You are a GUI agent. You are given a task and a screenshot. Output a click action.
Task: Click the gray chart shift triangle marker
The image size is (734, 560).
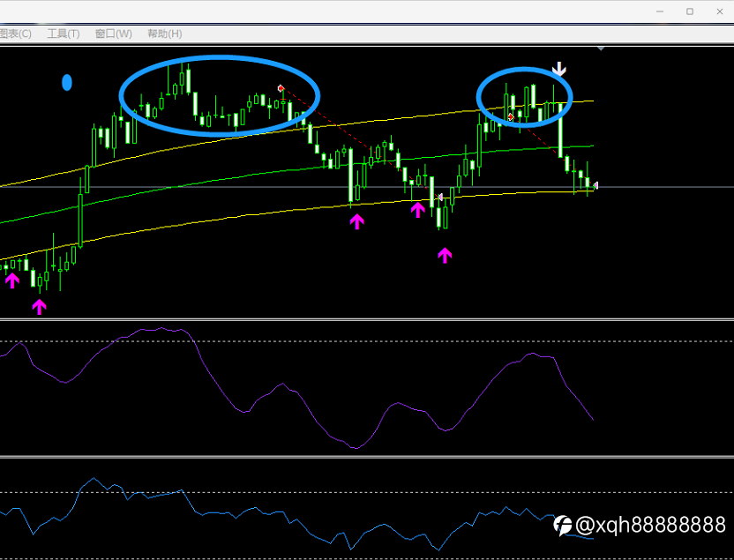(601, 49)
